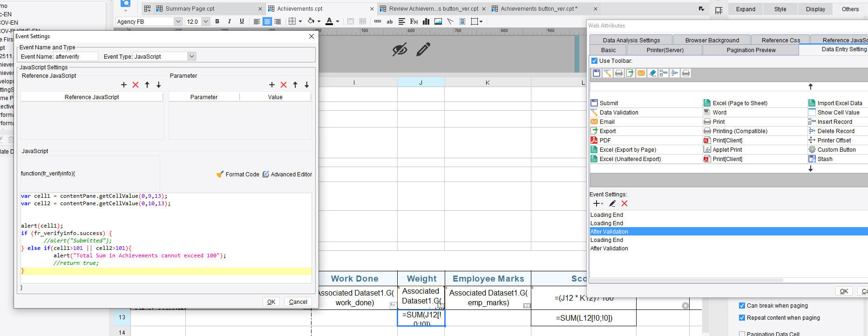Open the Event Type dropdown
Image resolution: width=868 pixels, height=336 pixels.
pyautogui.click(x=191, y=56)
